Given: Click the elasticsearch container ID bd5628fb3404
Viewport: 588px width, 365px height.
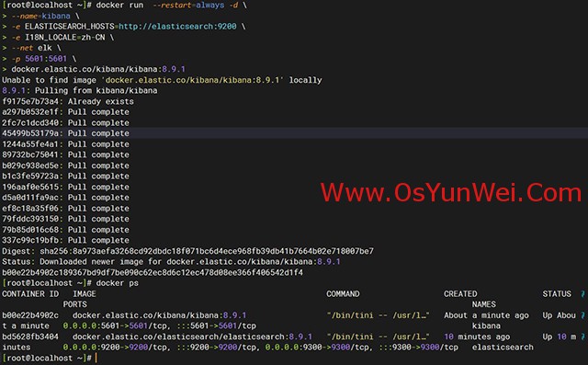Looking at the screenshot, I should coord(30,336).
